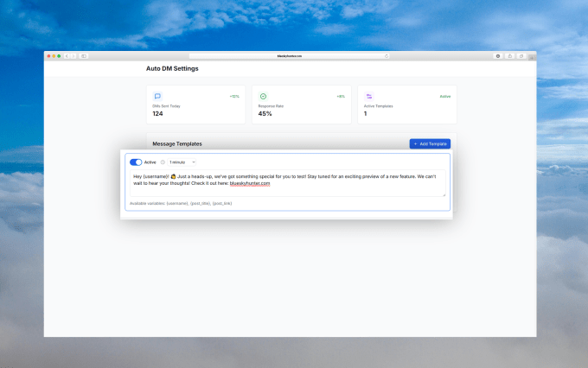
Task: Click the +12% change badge
Action: tap(234, 96)
